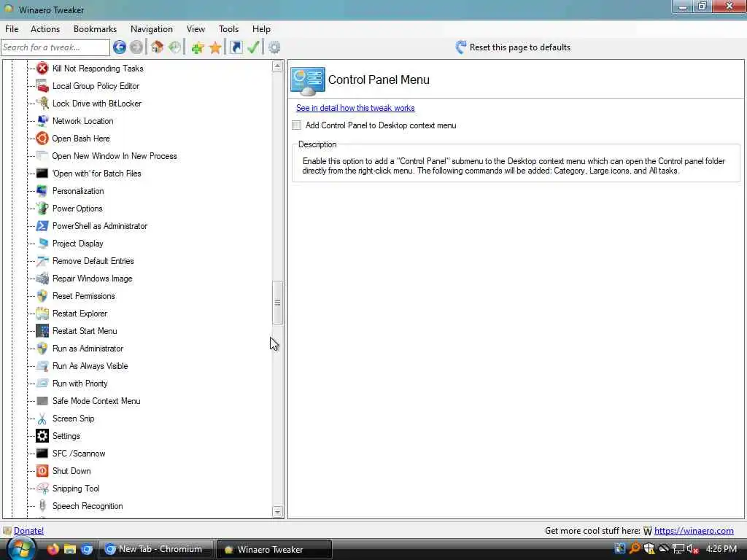Screen dimensions: 747x560
Task: Click the Settings gear icon in tree
Action: coord(42,436)
